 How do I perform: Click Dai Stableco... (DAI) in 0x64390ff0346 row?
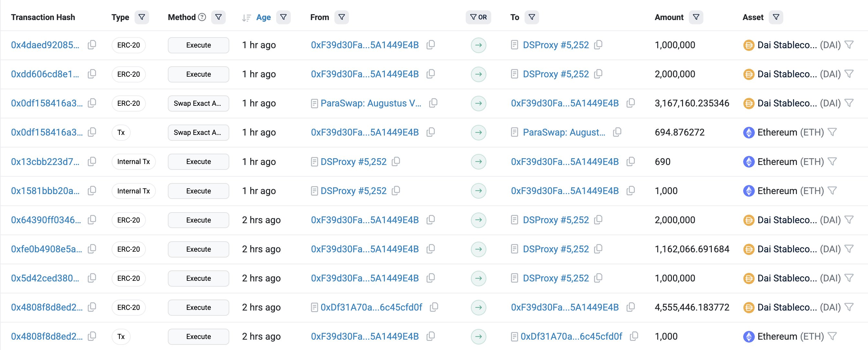(x=799, y=220)
